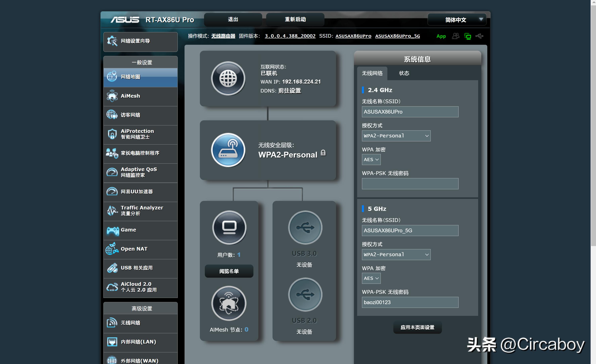Open 5 GHz WPA encryption AES dropdown
The width and height of the screenshot is (596, 364).
tap(371, 278)
